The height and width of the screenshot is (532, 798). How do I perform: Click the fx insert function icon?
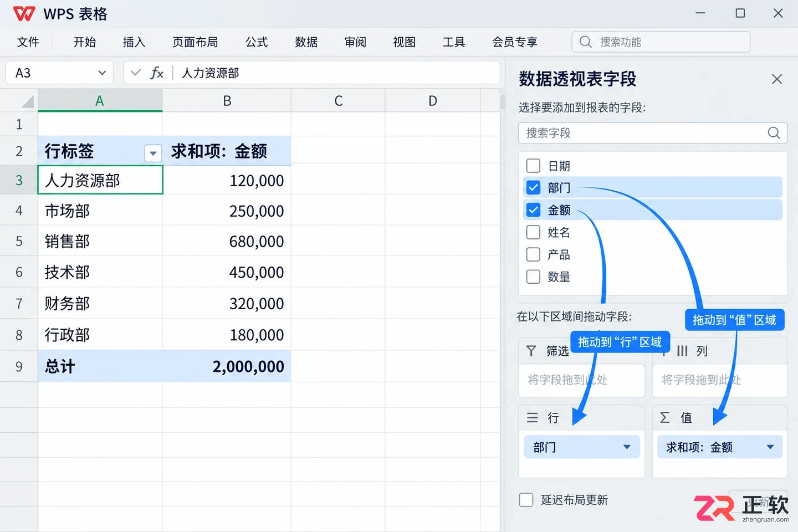(157, 73)
